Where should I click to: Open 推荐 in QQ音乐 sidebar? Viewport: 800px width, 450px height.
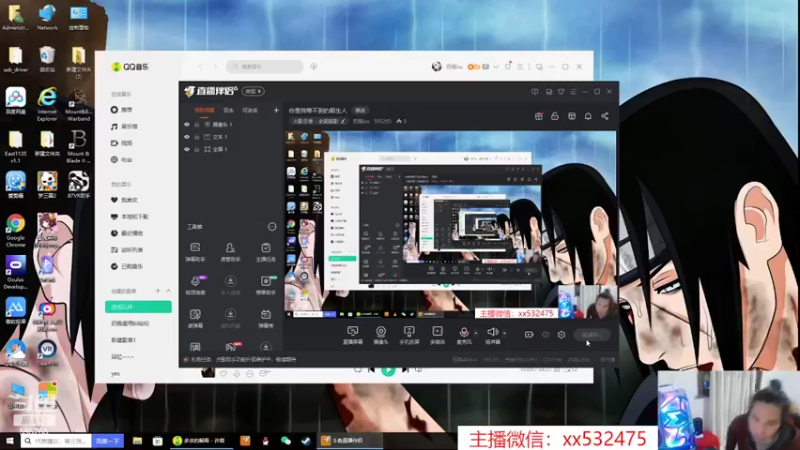pyautogui.click(x=122, y=110)
